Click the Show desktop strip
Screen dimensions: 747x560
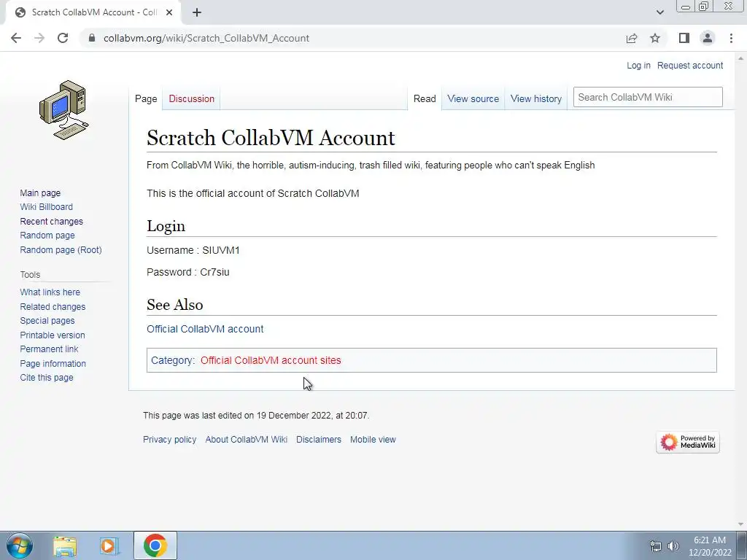coord(742,545)
